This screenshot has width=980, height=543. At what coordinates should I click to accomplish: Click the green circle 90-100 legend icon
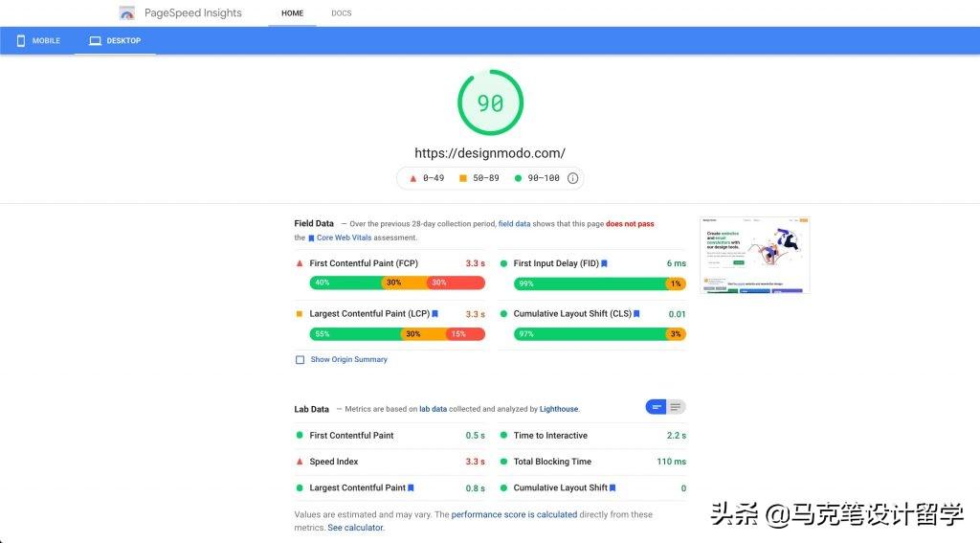point(518,178)
